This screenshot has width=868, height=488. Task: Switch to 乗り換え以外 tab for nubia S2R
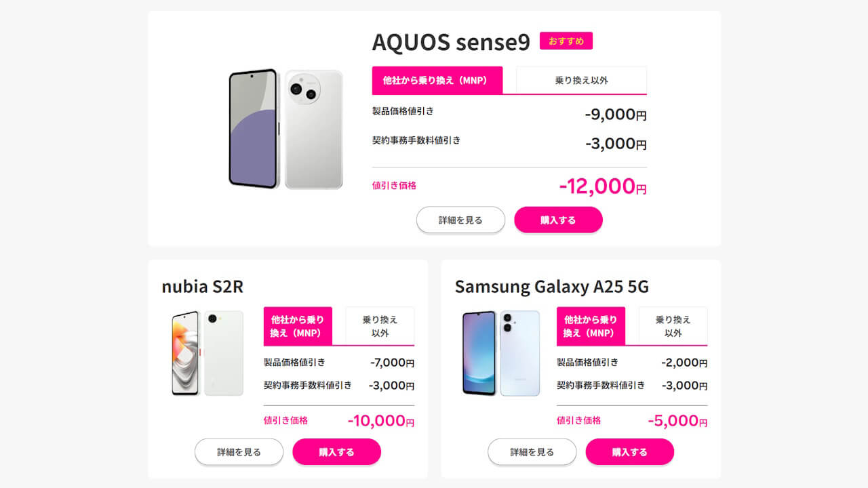click(x=380, y=326)
